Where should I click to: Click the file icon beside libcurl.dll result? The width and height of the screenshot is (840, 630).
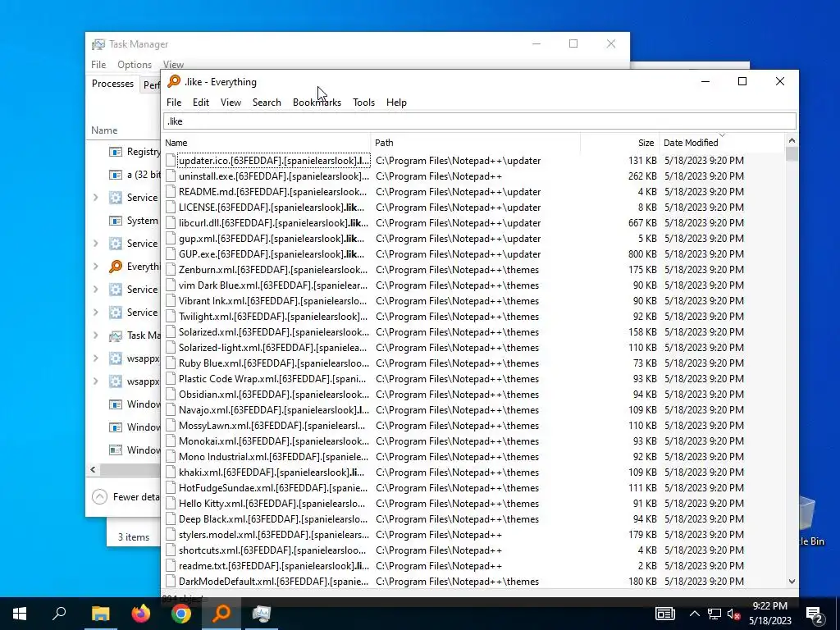coord(171,222)
